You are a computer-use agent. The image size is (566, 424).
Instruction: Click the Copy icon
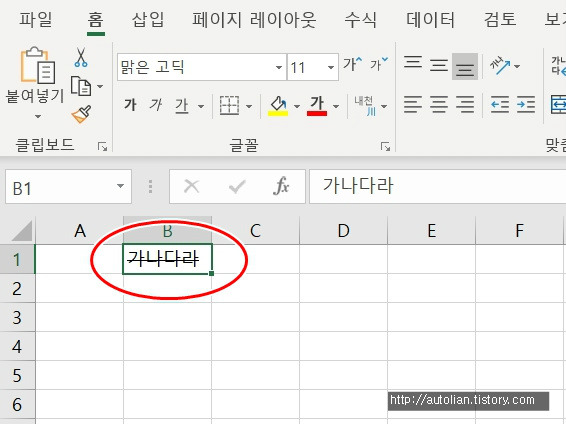[81, 86]
